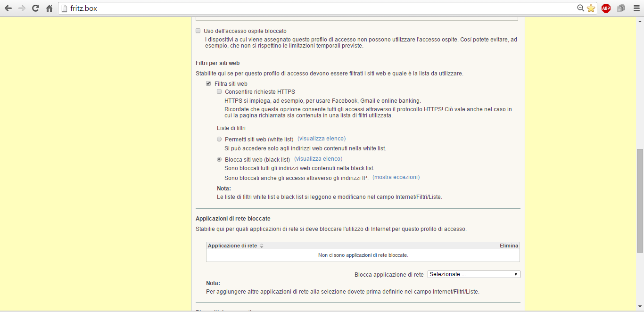Uncheck the 'Filtra siti web' checkbox
Image resolution: width=644 pixels, height=312 pixels.
coord(208,84)
